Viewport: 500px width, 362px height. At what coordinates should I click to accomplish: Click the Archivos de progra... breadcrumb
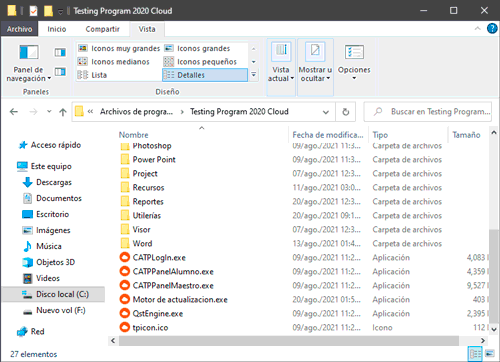coord(136,112)
